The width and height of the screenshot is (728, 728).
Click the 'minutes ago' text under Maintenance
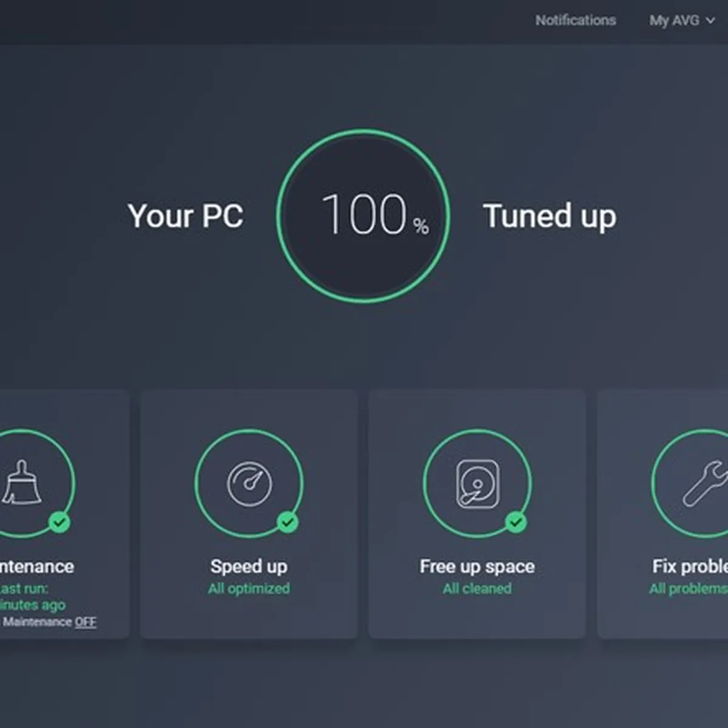click(33, 605)
